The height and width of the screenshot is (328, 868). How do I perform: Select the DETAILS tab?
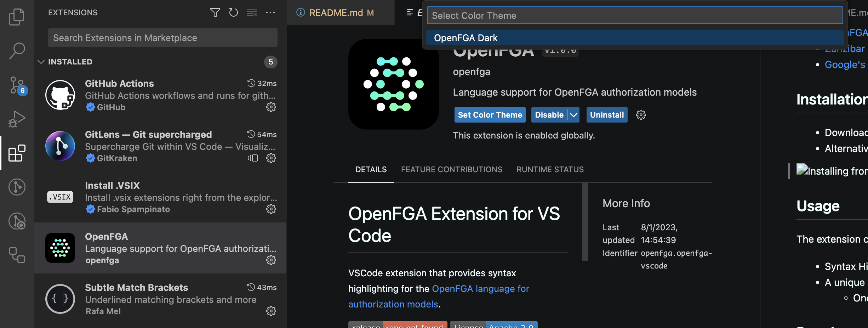point(371,170)
